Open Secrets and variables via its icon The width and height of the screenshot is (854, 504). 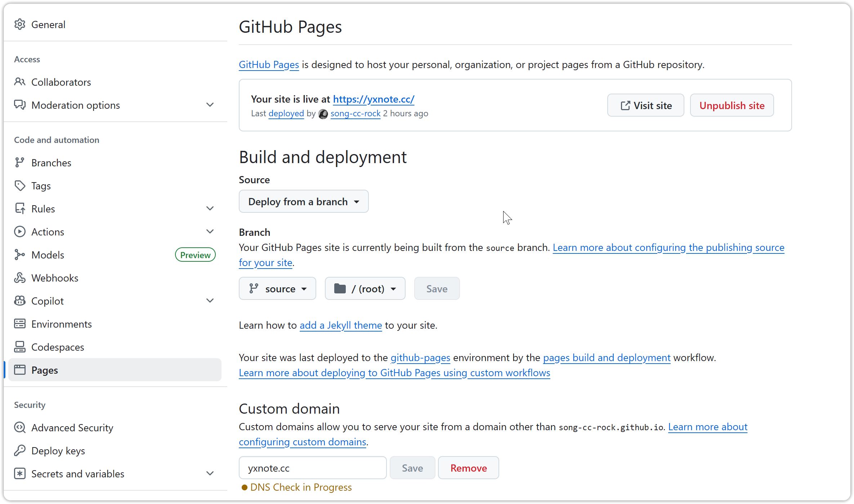point(20,473)
